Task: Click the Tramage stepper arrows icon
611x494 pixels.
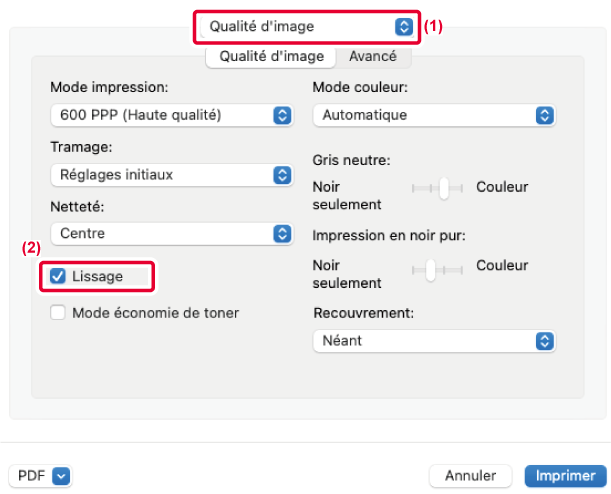Action: point(282,175)
